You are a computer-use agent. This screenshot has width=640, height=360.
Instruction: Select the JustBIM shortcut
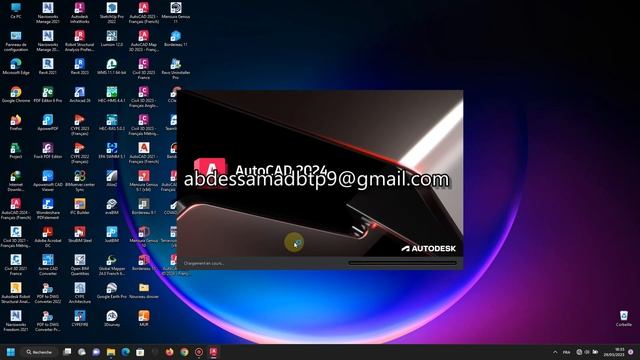click(x=111, y=235)
